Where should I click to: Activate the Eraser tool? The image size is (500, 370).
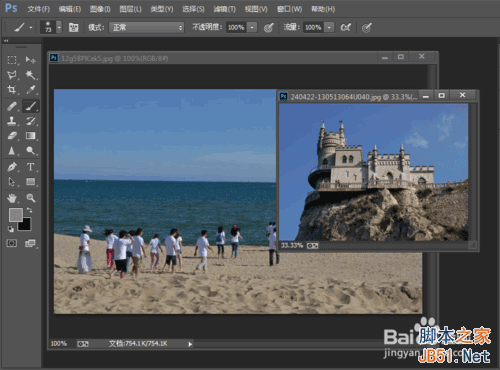12,136
